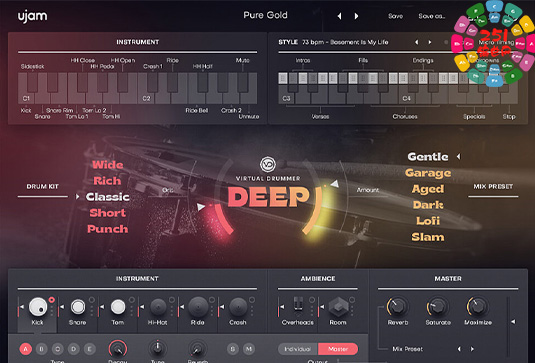535x363 pixels.
Task: Click the Decay knob
Action: click(x=118, y=349)
